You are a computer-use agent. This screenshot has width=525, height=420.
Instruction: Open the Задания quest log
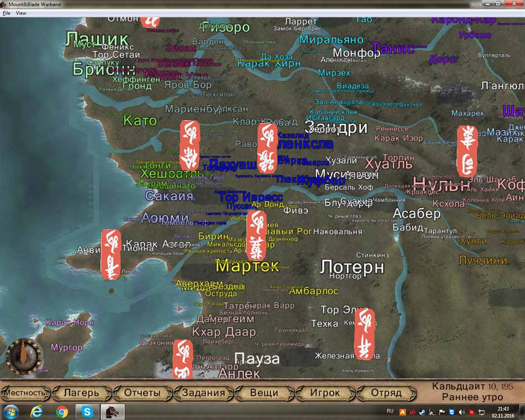click(x=203, y=393)
